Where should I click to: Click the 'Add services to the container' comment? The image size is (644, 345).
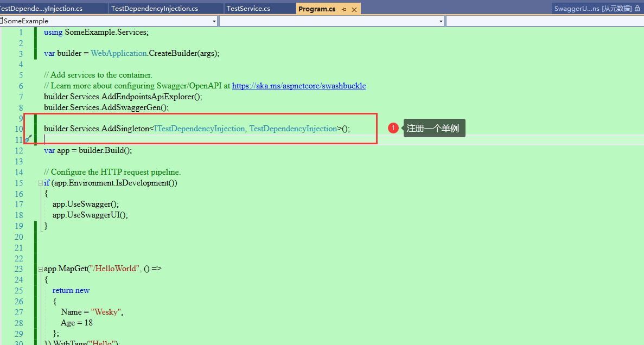(98, 75)
